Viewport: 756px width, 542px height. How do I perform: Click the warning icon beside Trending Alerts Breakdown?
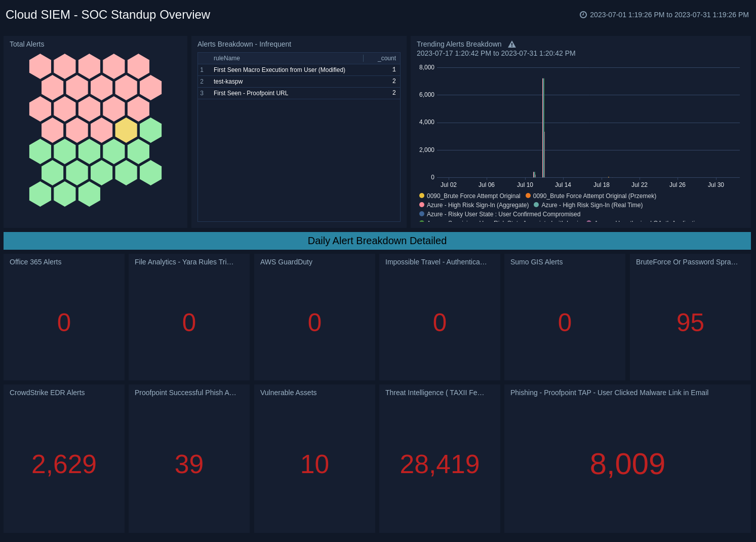tap(512, 44)
